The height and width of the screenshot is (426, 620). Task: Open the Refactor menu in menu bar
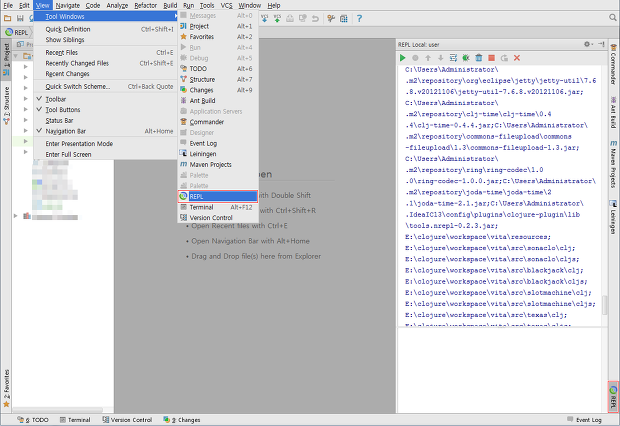coord(146,5)
